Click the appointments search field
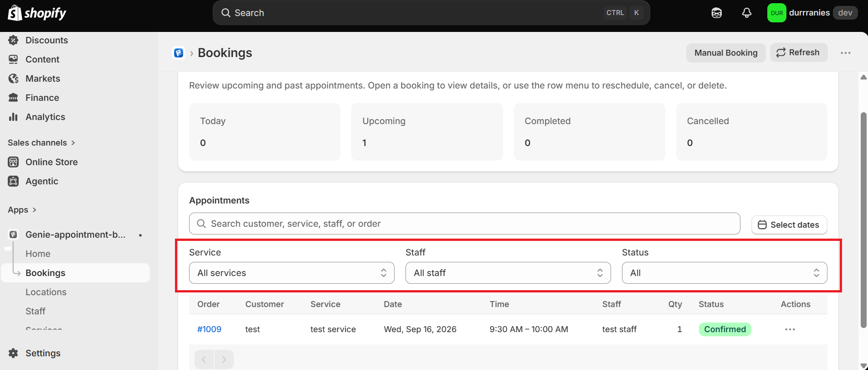The width and height of the screenshot is (868, 370). pos(464,224)
